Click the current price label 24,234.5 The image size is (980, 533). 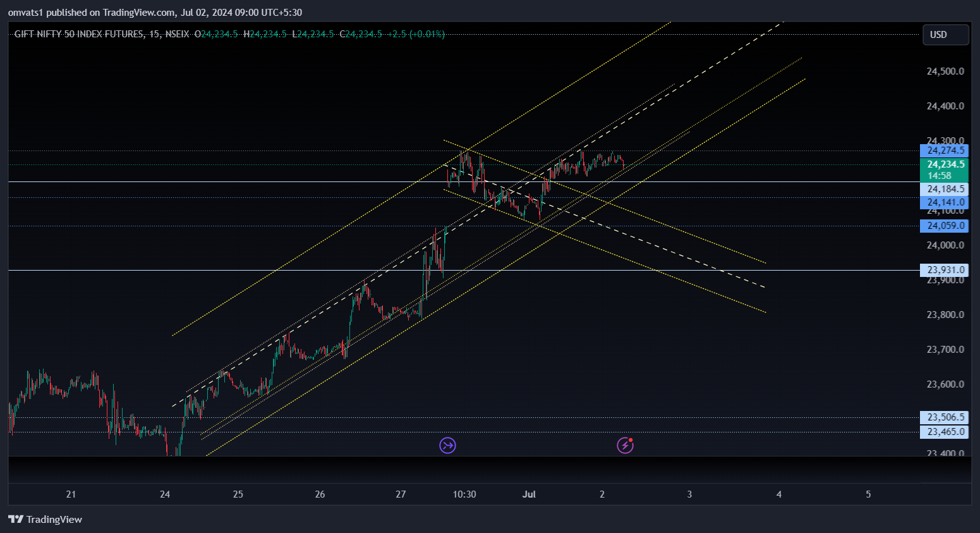[x=945, y=164]
